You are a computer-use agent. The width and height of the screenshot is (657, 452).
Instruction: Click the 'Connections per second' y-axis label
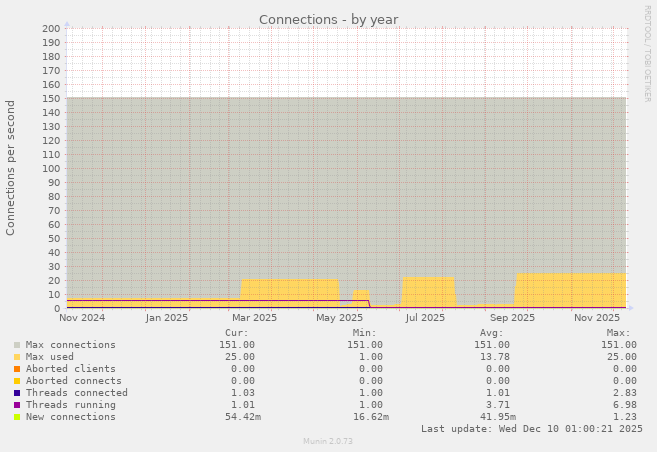coord(11,167)
